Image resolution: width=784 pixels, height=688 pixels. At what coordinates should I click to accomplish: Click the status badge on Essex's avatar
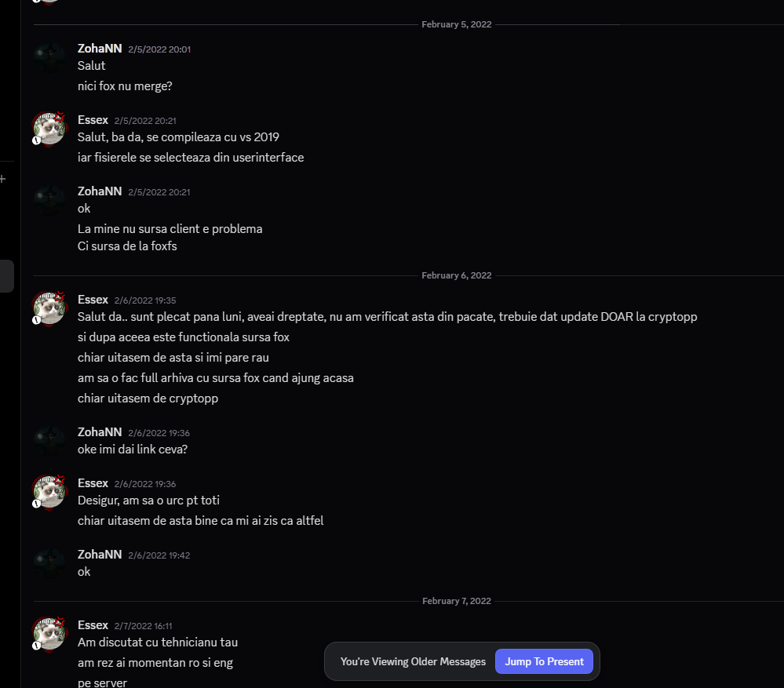[x=36, y=140]
